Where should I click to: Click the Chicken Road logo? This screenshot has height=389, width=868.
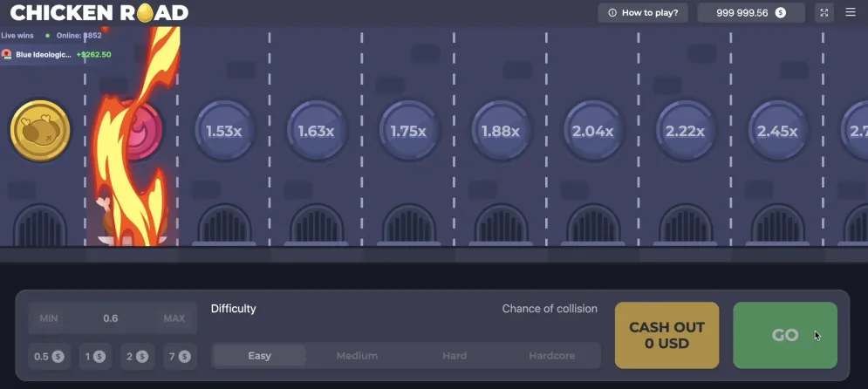[x=99, y=12]
